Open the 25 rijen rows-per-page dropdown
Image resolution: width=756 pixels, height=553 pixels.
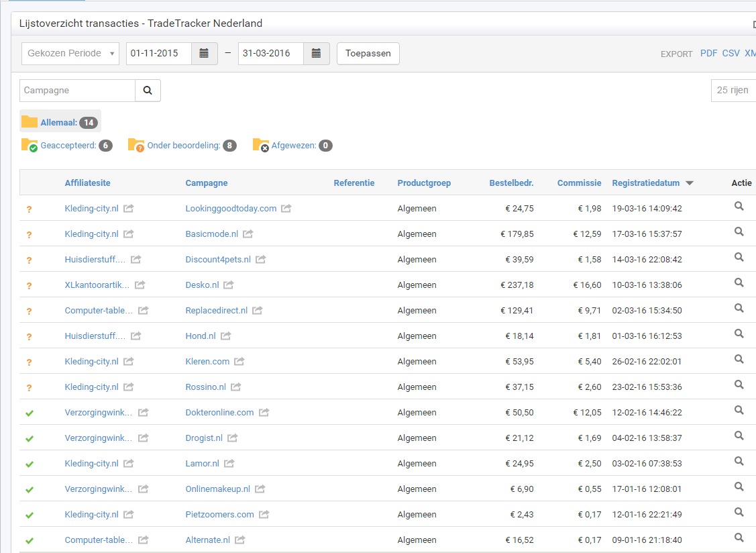point(733,91)
